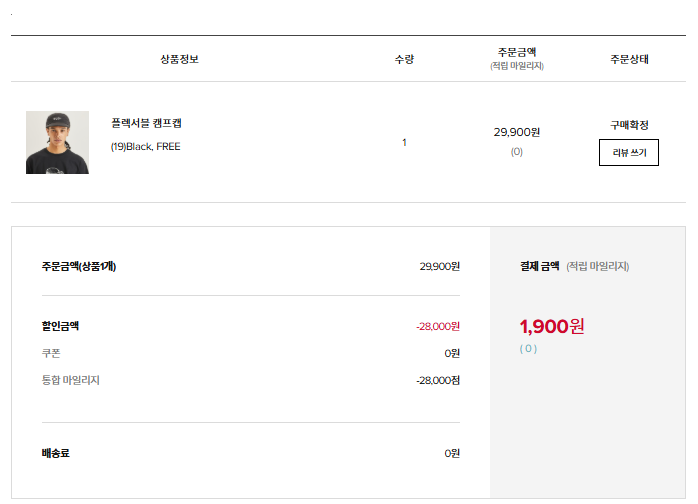This screenshot has height=504, width=698.
Task: Click the 상품정보 column header
Action: click(x=179, y=59)
